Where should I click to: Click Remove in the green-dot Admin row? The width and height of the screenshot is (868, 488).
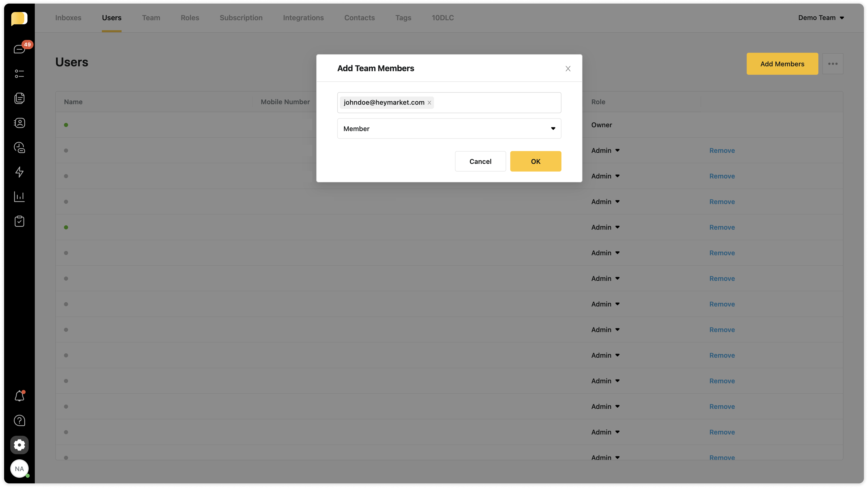pos(722,227)
